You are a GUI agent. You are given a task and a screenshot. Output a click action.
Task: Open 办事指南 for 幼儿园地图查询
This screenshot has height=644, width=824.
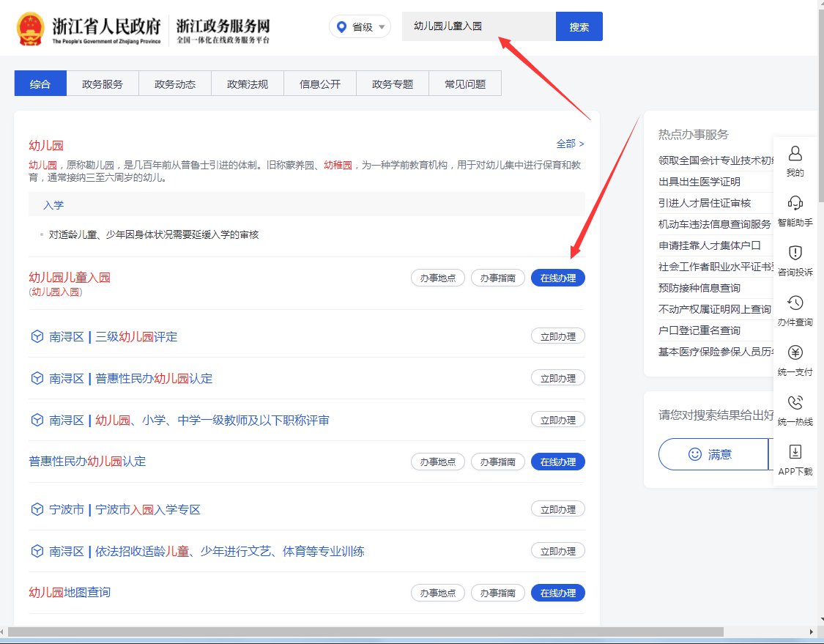[497, 593]
